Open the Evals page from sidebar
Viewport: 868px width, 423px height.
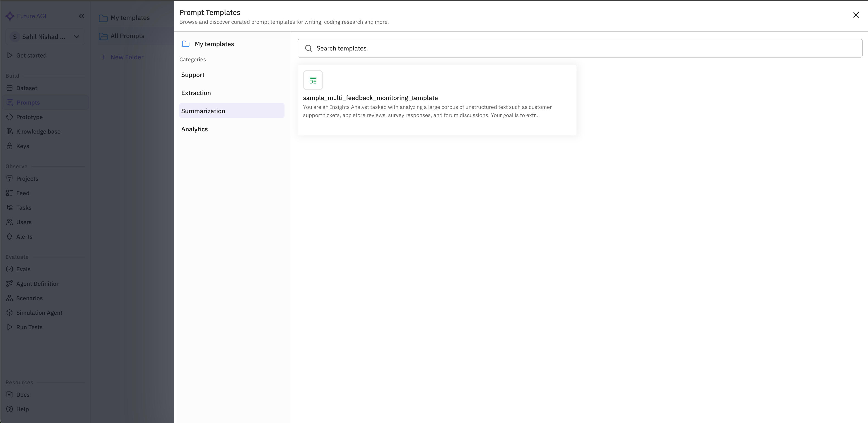pyautogui.click(x=23, y=269)
